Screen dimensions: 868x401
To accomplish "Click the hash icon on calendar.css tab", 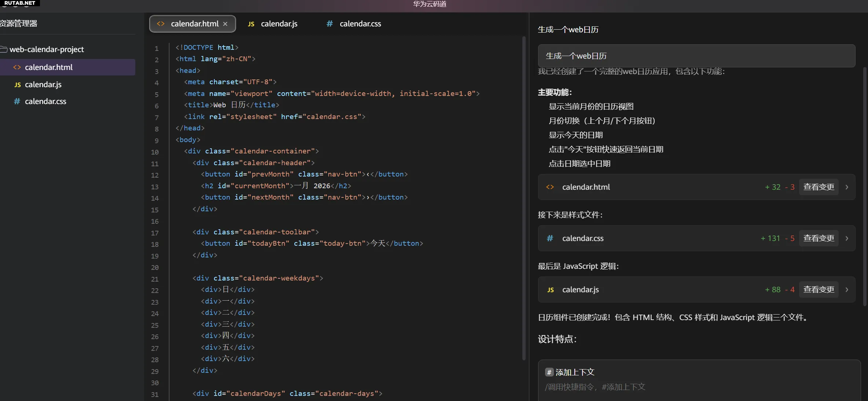I will (330, 24).
